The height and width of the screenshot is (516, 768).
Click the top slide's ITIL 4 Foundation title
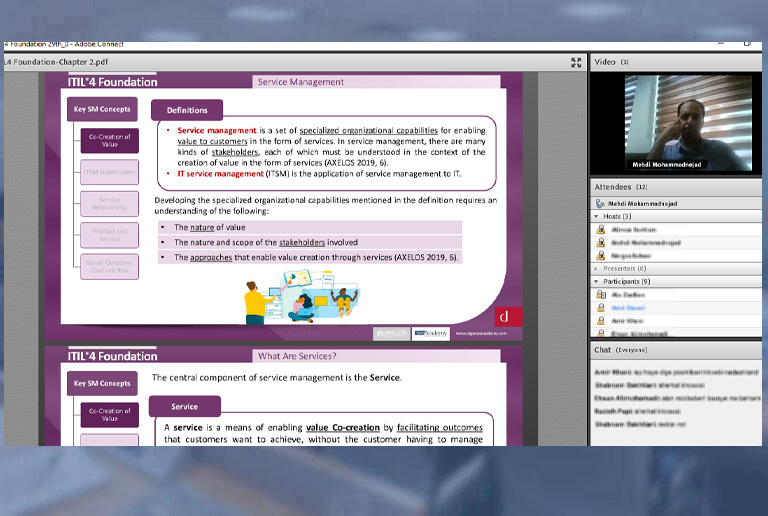[x=113, y=82]
